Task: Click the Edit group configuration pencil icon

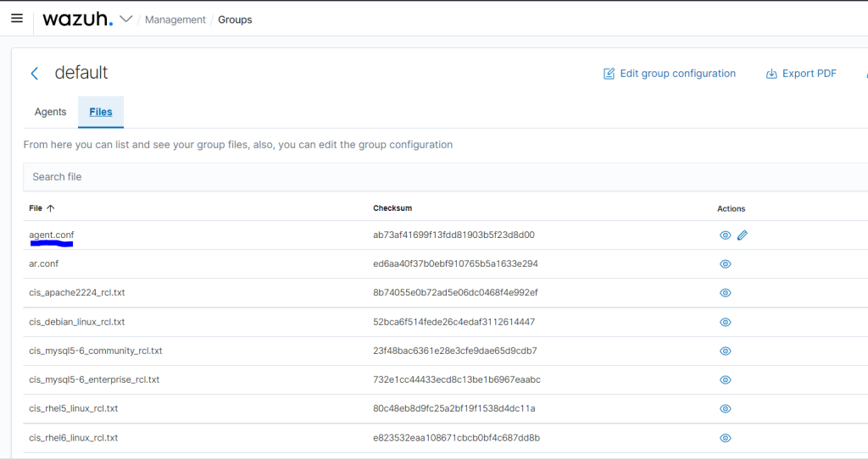Action: (x=609, y=74)
